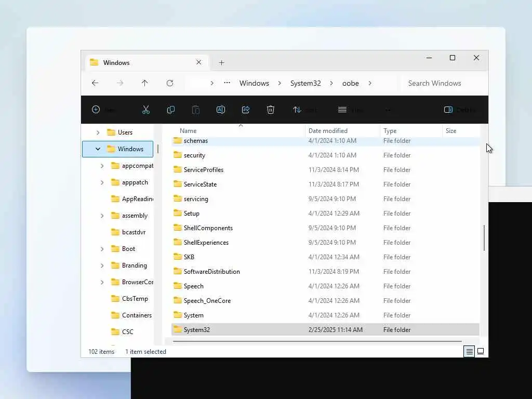Sort by Date modified column header

(328, 131)
